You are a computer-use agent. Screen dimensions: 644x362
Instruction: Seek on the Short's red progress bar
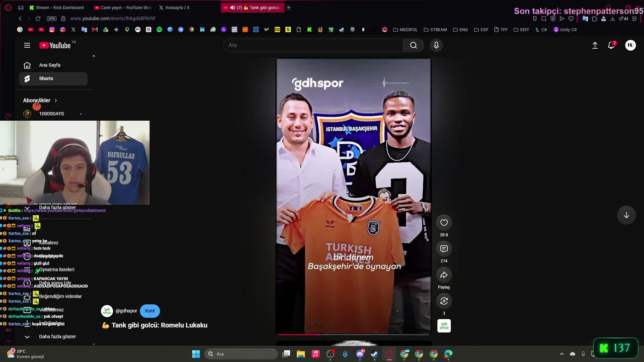[353, 334]
